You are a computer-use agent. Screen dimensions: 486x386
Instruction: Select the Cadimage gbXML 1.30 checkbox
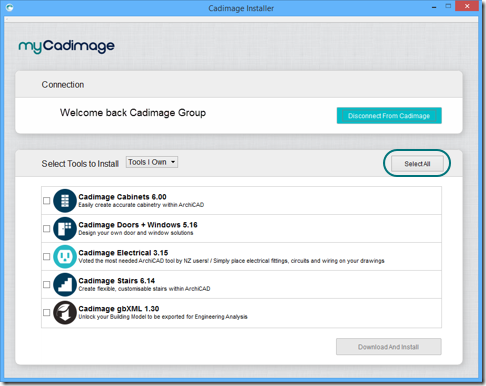[x=47, y=313]
